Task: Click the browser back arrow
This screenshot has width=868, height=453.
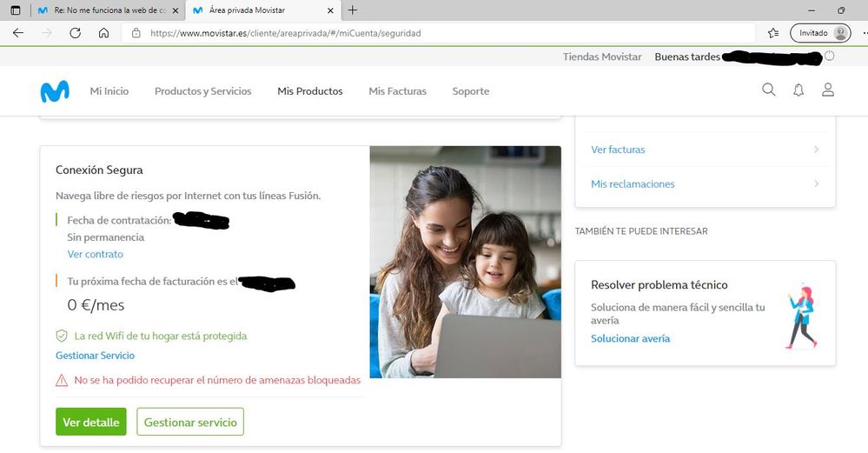Action: pyautogui.click(x=18, y=33)
